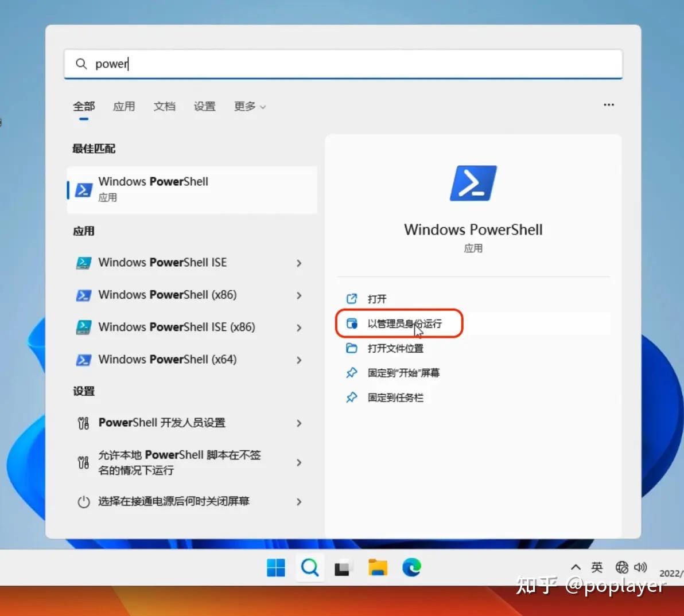Screen dimensions: 684x616
Task: Show hidden tray icons chevron
Action: point(576,567)
